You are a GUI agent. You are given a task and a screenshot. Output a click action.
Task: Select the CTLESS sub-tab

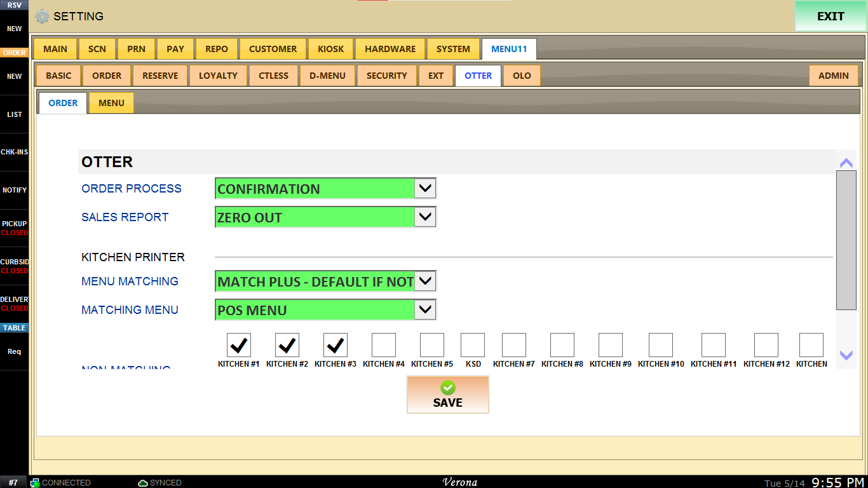[x=273, y=76]
